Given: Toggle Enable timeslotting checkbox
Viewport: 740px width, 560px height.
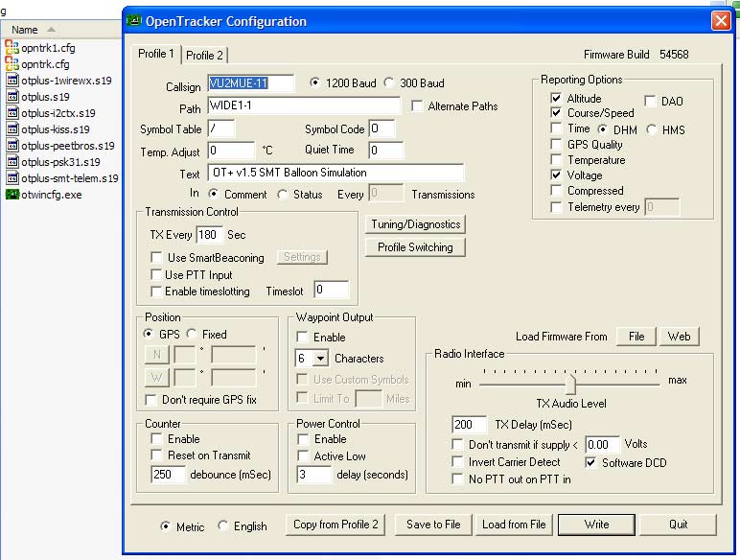Looking at the screenshot, I should 156,292.
